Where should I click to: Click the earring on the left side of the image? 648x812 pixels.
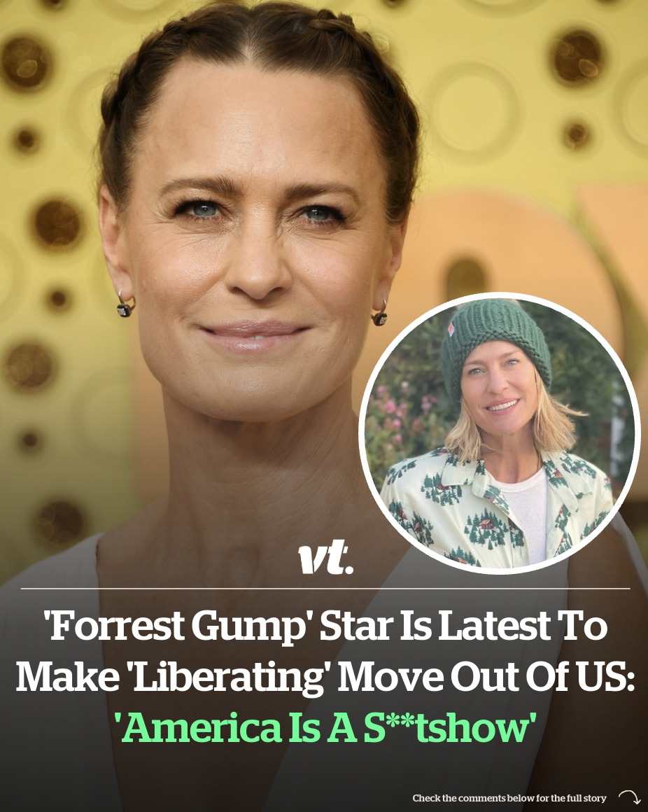[x=125, y=304]
